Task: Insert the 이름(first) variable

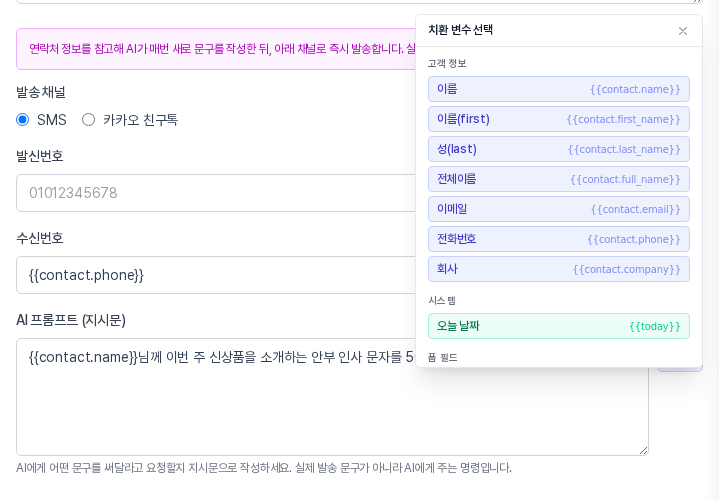Action: [559, 119]
